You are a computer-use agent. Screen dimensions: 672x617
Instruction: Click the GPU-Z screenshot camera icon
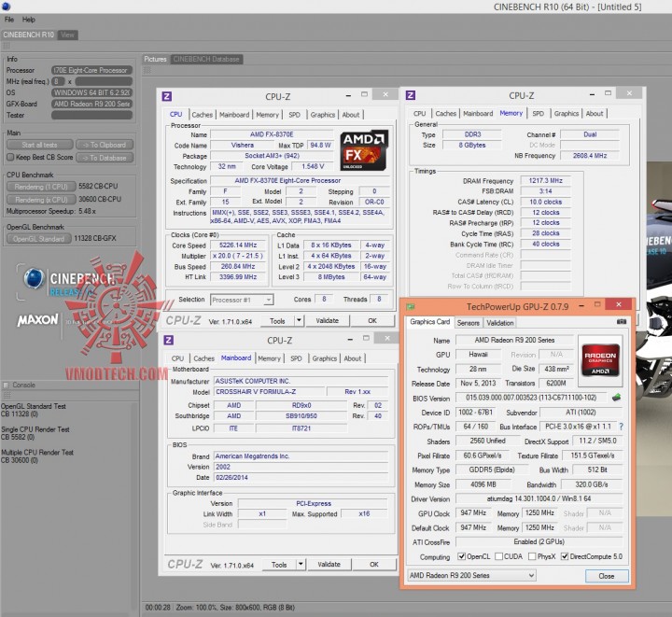coord(621,322)
